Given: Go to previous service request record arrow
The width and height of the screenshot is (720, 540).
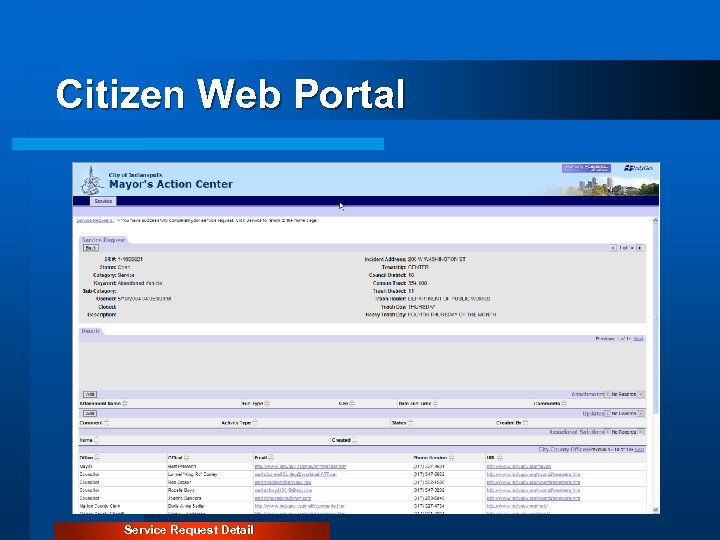Looking at the screenshot, I should (613, 248).
